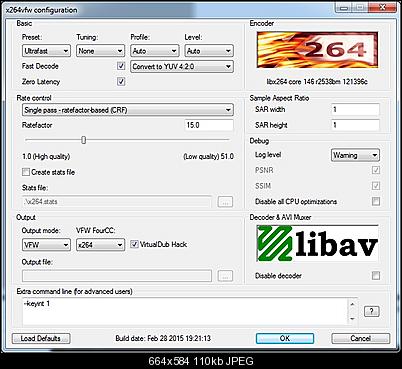Open the Level dropdown showing Auto
Viewport: 402px width, 369px height.
coord(209,51)
